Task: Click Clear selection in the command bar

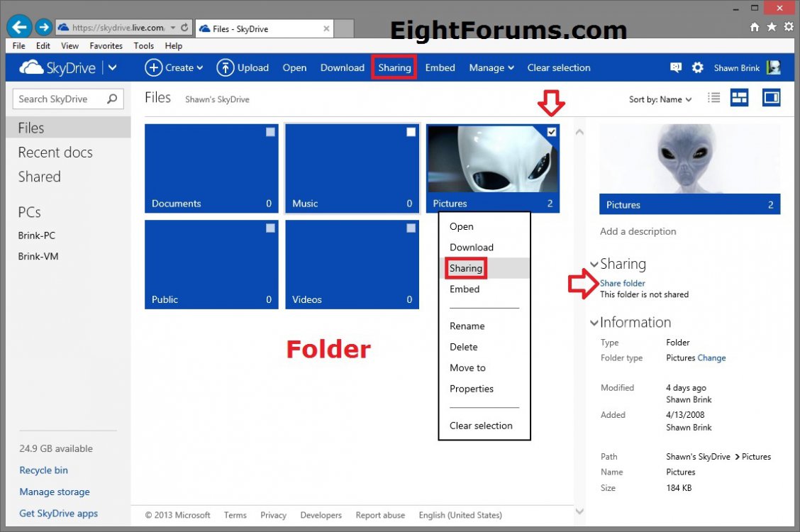Action: click(559, 68)
